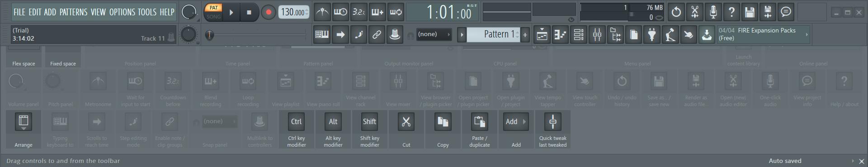
Task: Toggle blend recording
Action: tap(377, 12)
